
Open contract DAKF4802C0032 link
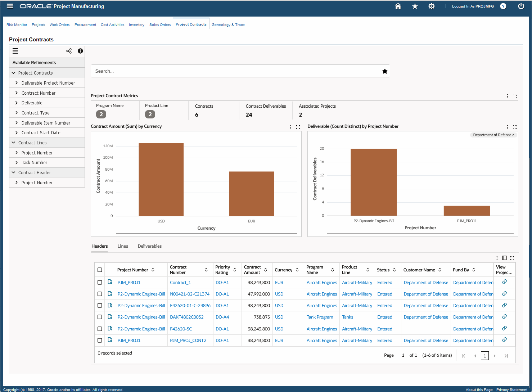[187, 317]
